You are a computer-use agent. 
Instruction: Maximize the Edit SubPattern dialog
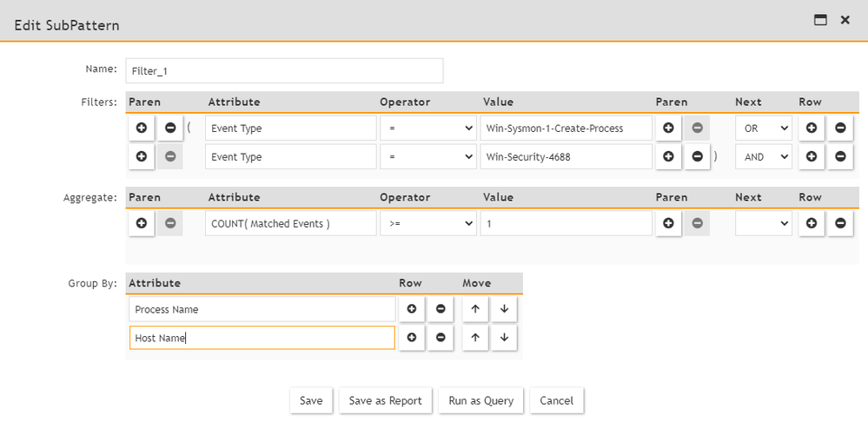pos(819,20)
